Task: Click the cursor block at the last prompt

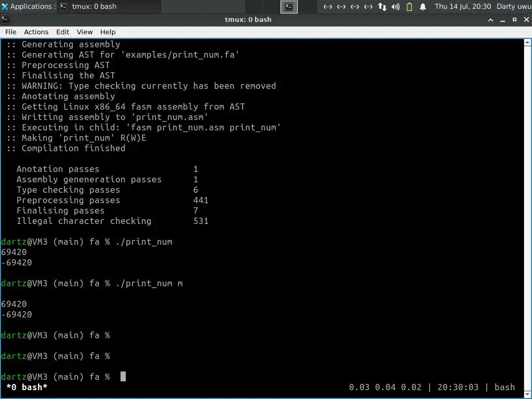Action: [x=123, y=376]
